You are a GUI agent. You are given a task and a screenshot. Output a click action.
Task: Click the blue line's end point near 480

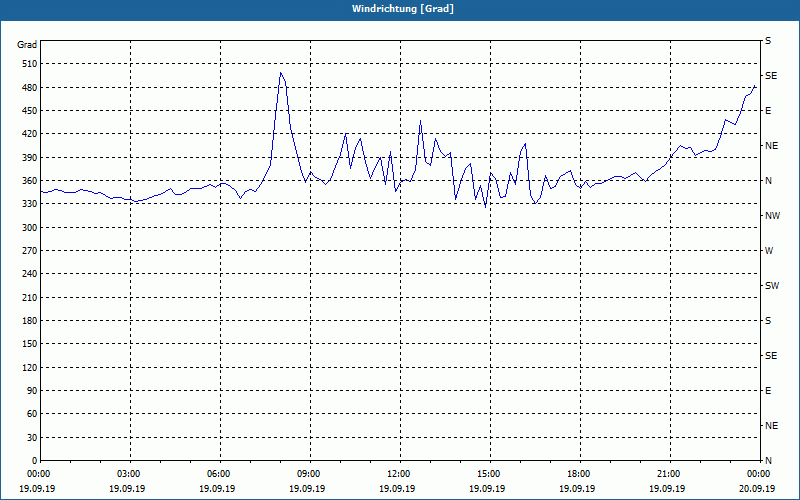[755, 86]
